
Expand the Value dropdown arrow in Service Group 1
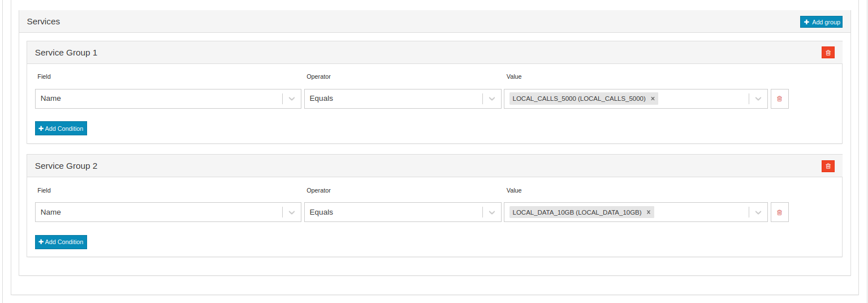758,99
